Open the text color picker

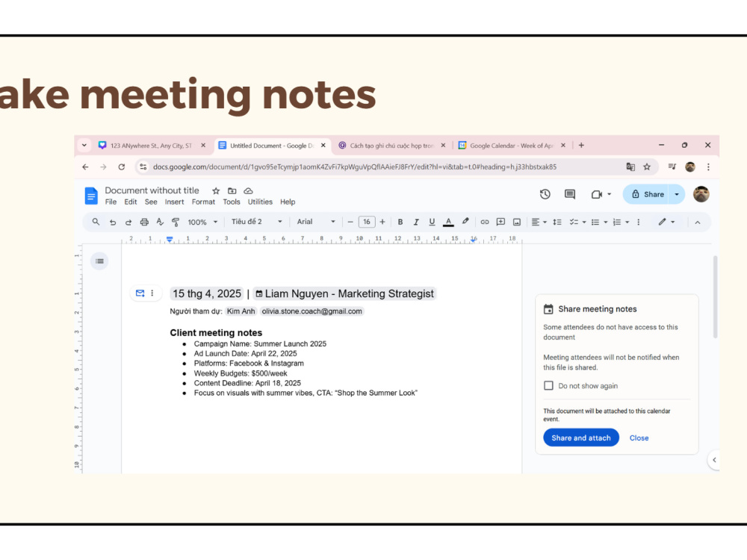448,222
